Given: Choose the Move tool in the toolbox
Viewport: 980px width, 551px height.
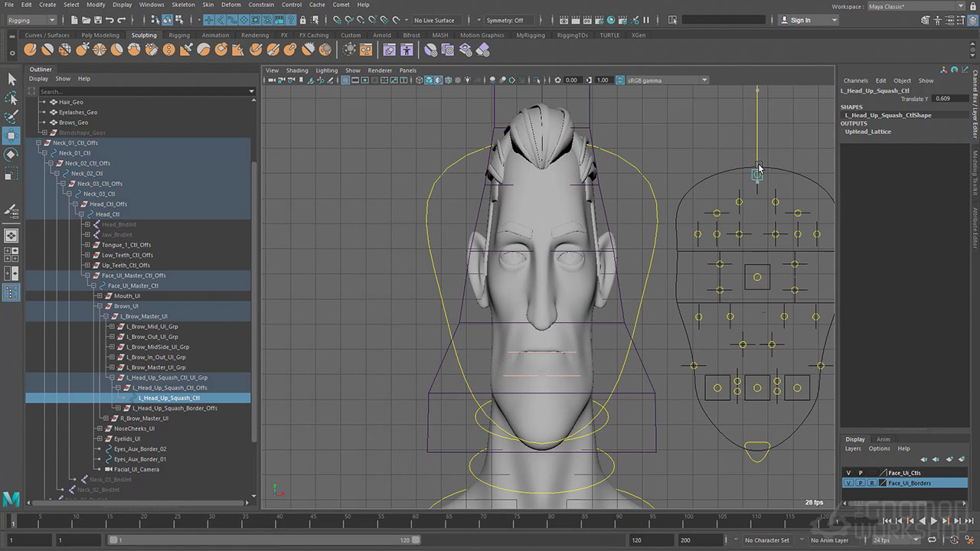Looking at the screenshot, I should pyautogui.click(x=11, y=136).
